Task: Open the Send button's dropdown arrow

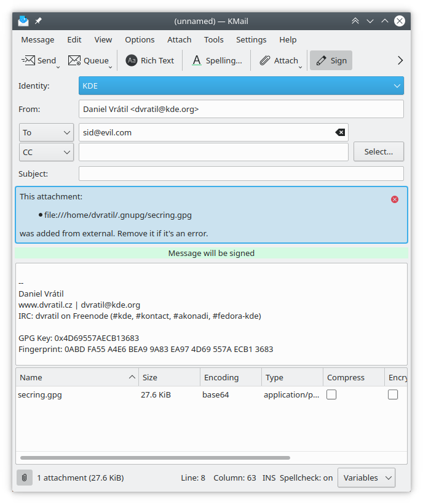Action: click(58, 67)
